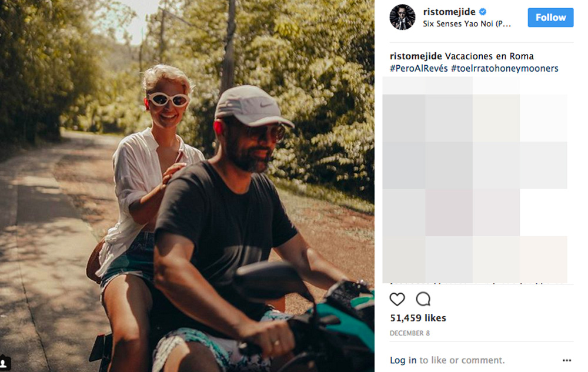Click ristomejide username in the caption

coord(416,56)
